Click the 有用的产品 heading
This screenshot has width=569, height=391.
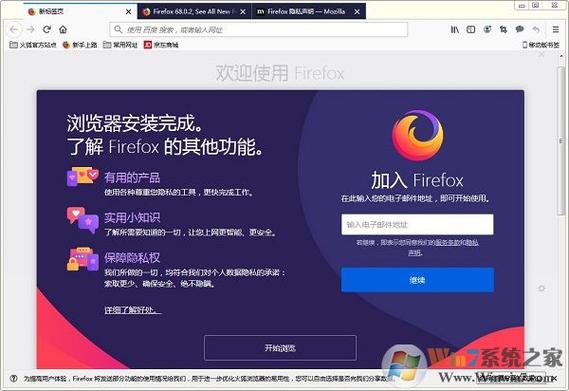click(x=132, y=178)
